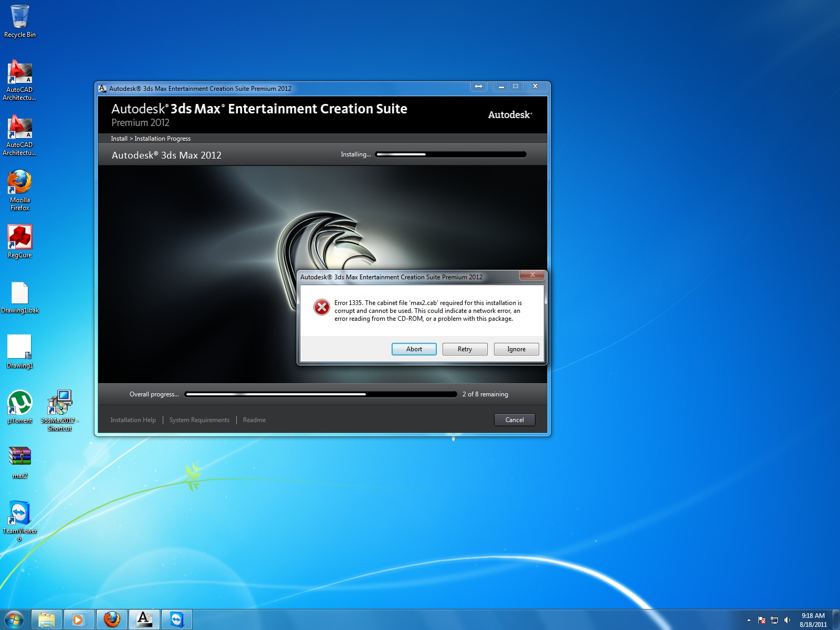Click the Show Desktop strip beside the clock

pyautogui.click(x=836, y=620)
